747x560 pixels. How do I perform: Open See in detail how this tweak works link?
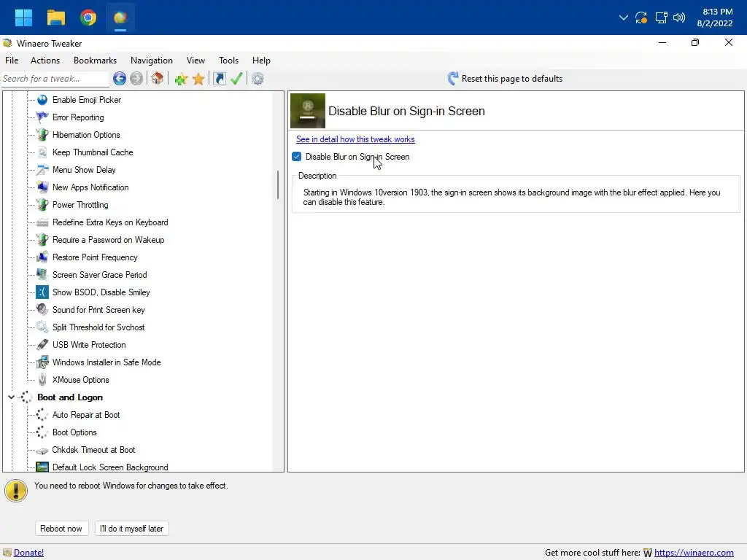[x=355, y=139]
